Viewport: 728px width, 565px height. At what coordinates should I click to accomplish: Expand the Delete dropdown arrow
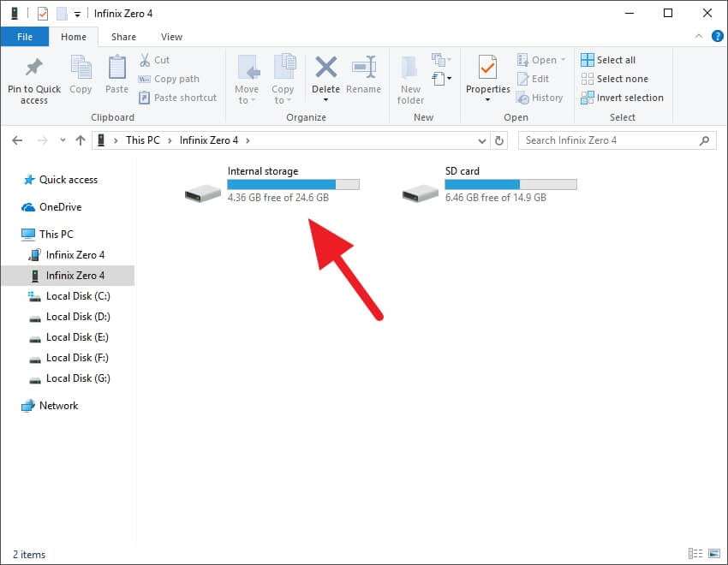326,100
